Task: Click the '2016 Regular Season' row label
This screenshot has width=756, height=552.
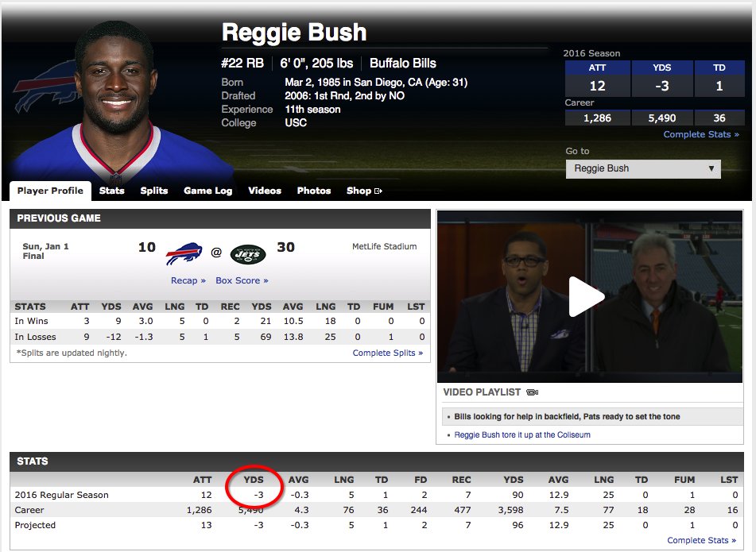Action: (62, 495)
